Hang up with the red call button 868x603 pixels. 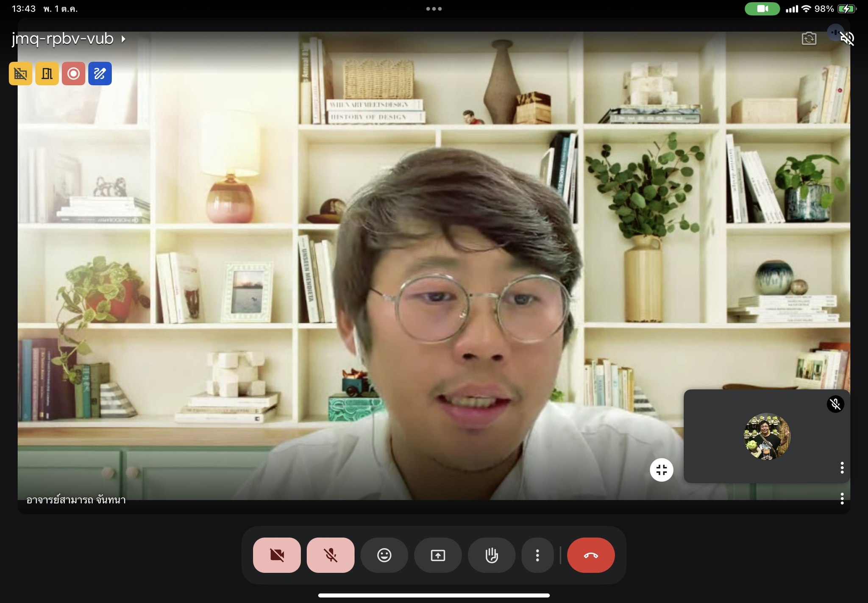591,555
